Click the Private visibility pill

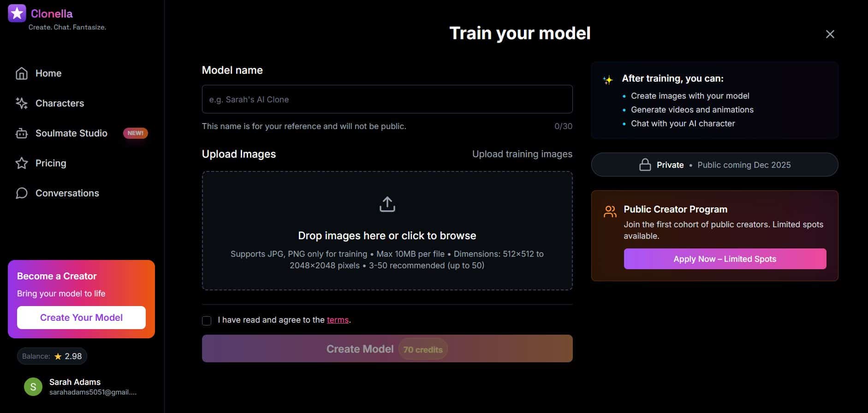tap(715, 165)
